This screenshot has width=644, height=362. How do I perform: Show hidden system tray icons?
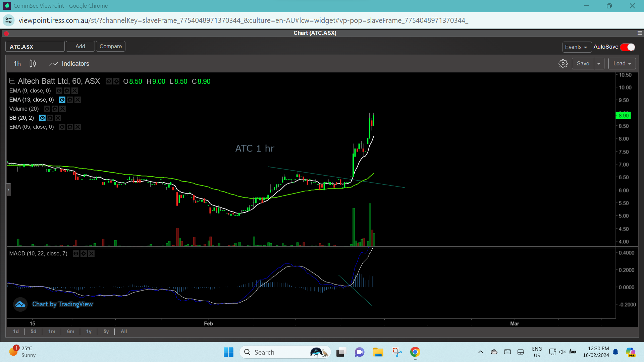click(x=481, y=352)
